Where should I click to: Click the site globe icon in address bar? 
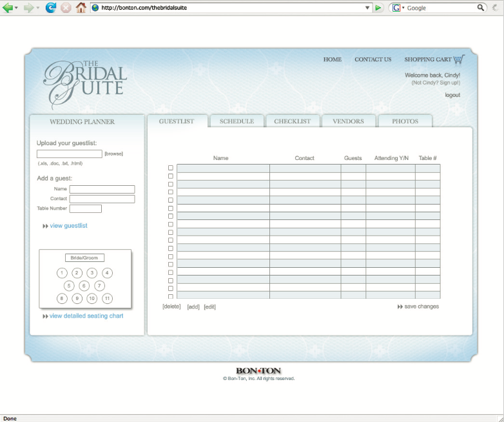coord(95,7)
